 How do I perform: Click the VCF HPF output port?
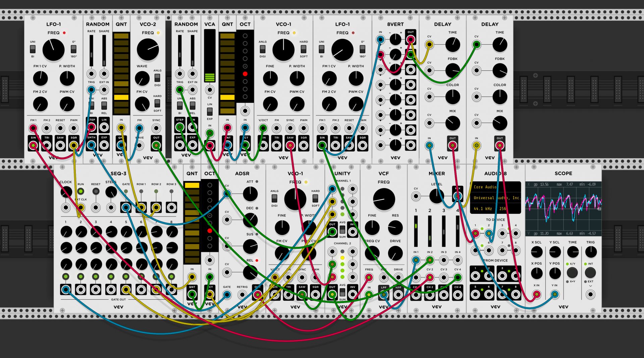[x=398, y=295]
